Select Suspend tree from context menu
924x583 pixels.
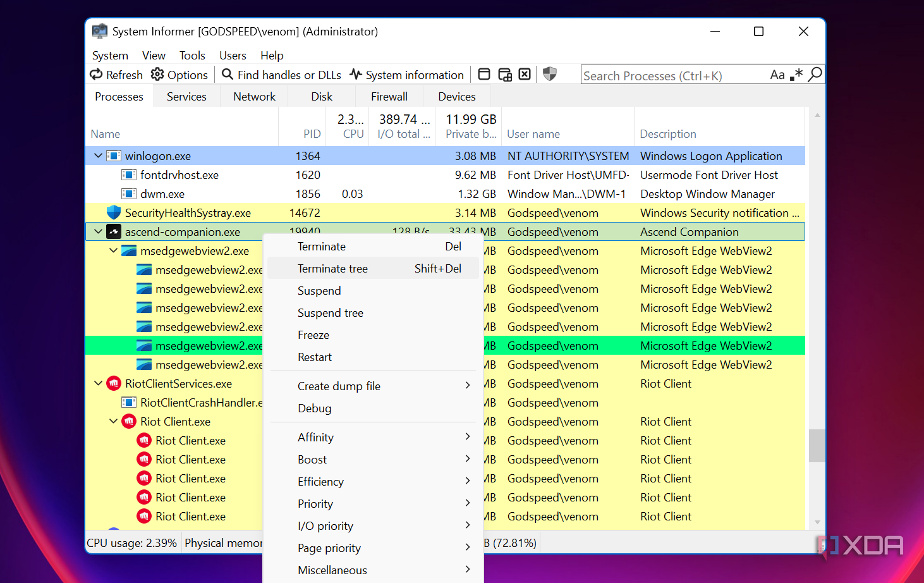373,313
